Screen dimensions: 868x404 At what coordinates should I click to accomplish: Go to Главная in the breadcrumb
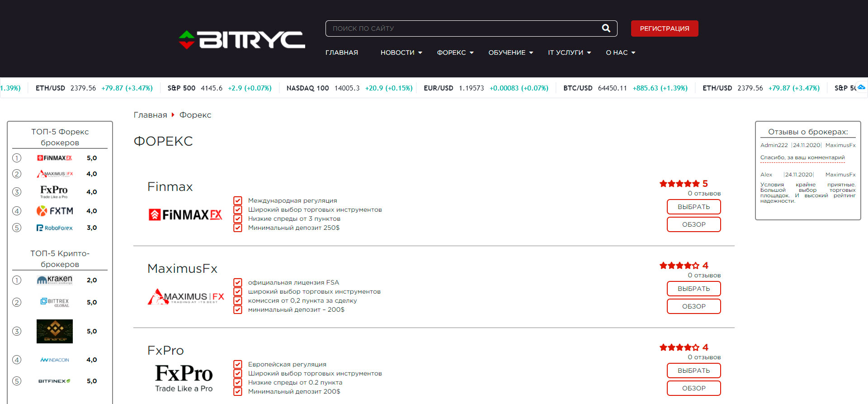(151, 115)
